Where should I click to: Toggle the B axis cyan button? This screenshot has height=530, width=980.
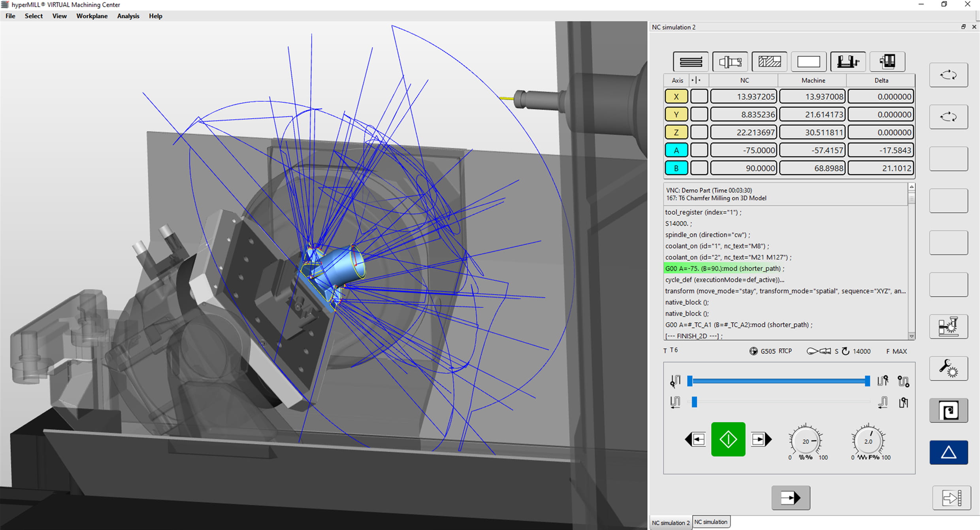(676, 168)
